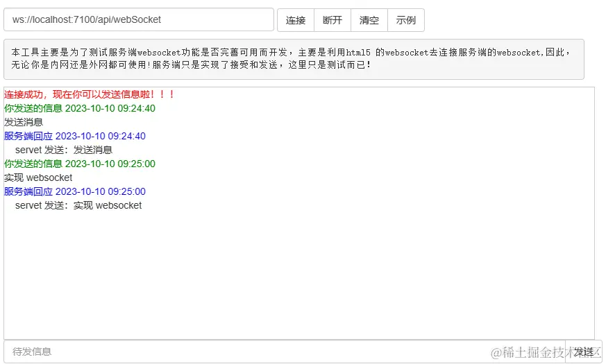This screenshot has width=606, height=364.
Task: Click the tool description paragraph box
Action: 294,59
